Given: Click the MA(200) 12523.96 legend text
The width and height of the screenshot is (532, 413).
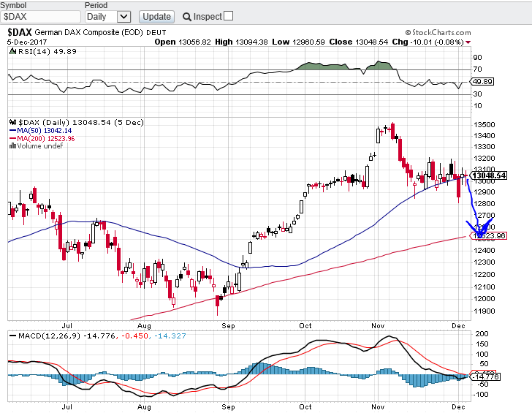Looking at the screenshot, I should click(46, 138).
